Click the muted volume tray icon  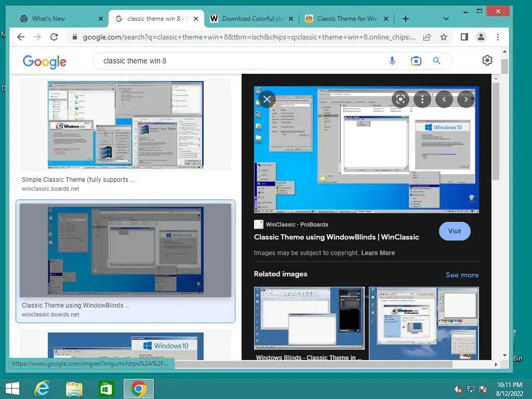click(458, 389)
